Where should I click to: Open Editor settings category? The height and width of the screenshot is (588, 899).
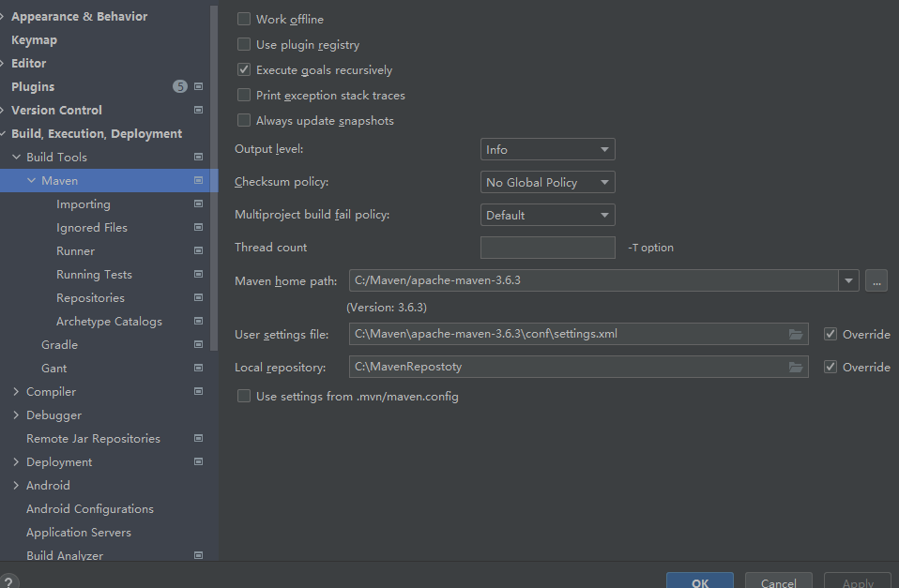tap(29, 63)
